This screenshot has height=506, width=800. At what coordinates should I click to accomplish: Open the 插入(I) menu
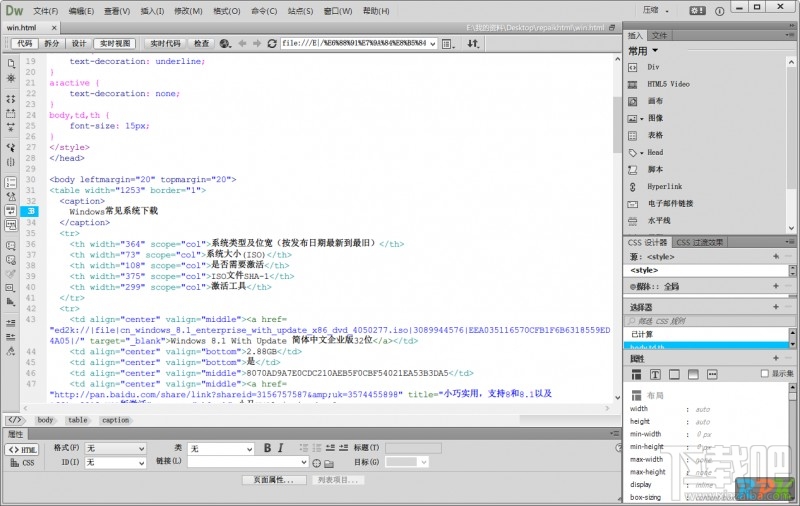point(152,11)
